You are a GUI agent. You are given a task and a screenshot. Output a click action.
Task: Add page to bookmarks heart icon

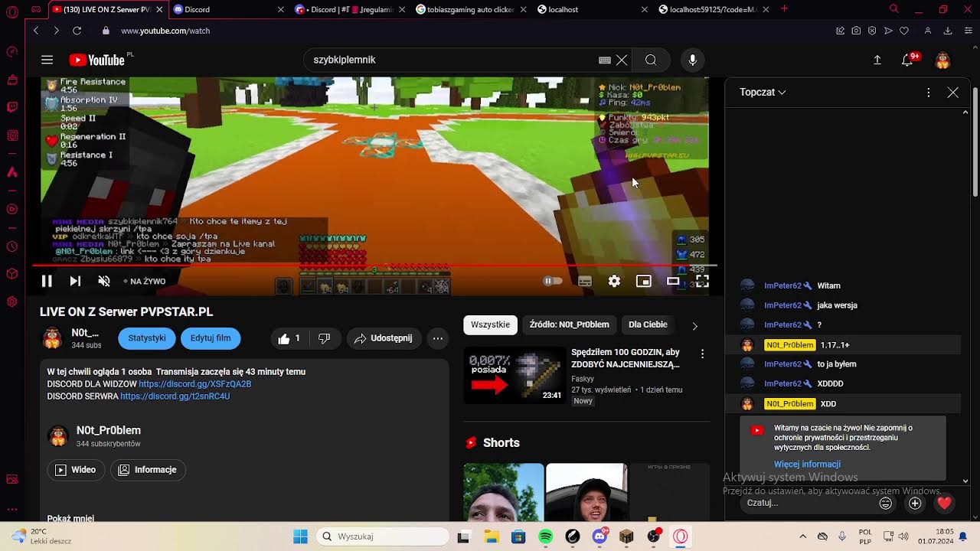[x=904, y=31]
